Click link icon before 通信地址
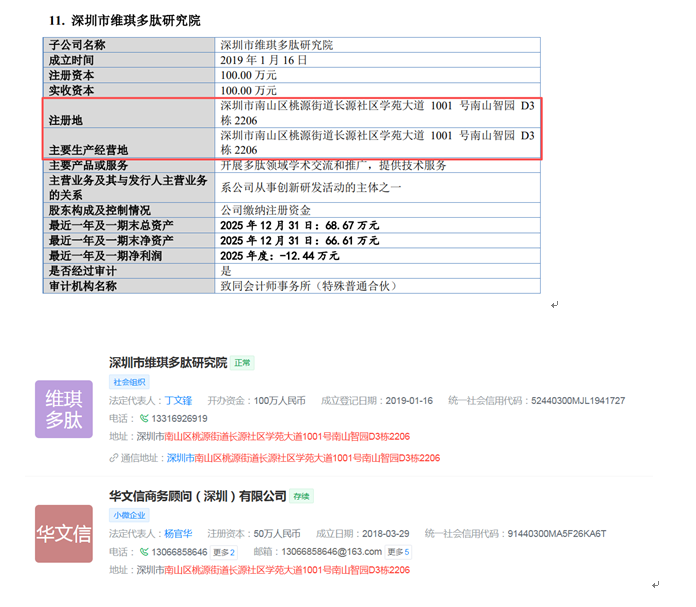The height and width of the screenshot is (607, 696). [x=114, y=458]
